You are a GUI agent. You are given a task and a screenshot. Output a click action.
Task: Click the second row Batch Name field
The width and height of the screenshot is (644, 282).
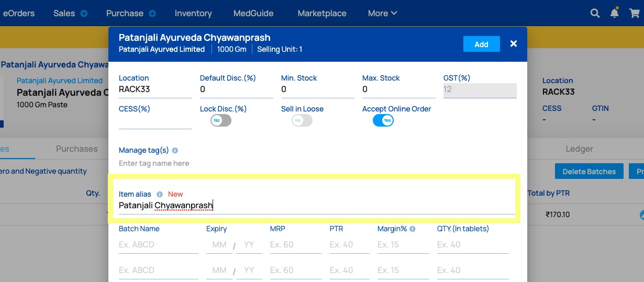pyautogui.click(x=159, y=270)
